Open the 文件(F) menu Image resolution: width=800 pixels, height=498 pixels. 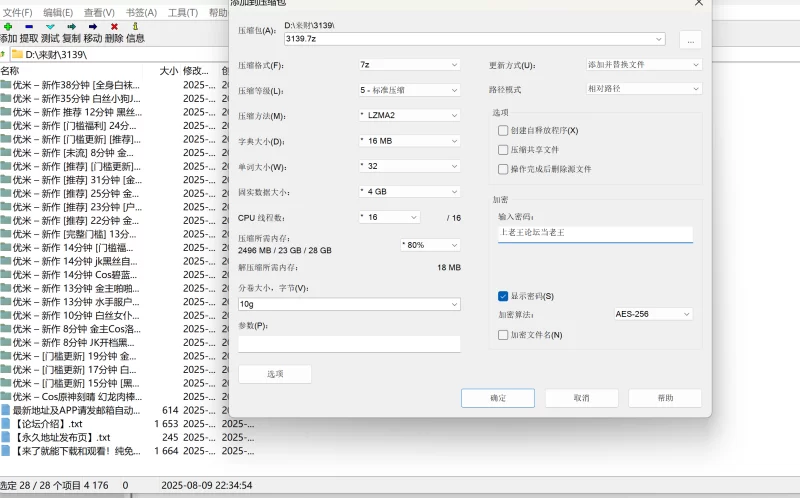click(17, 13)
